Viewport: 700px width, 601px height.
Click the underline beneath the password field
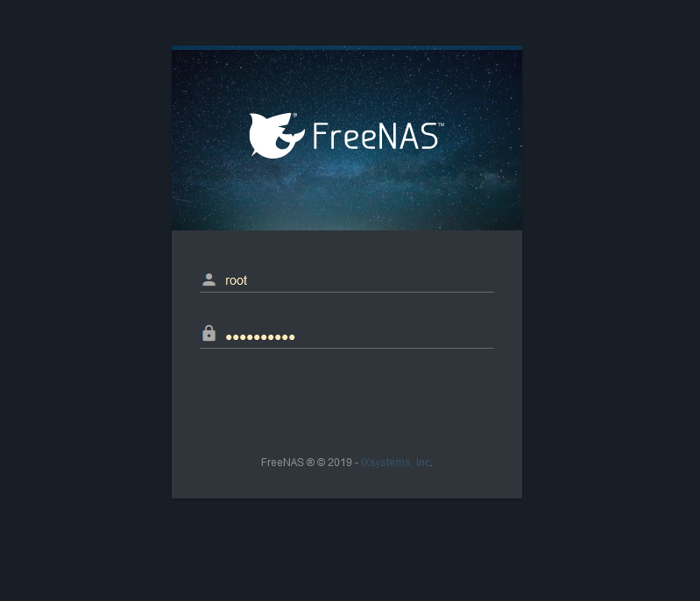tap(347, 348)
